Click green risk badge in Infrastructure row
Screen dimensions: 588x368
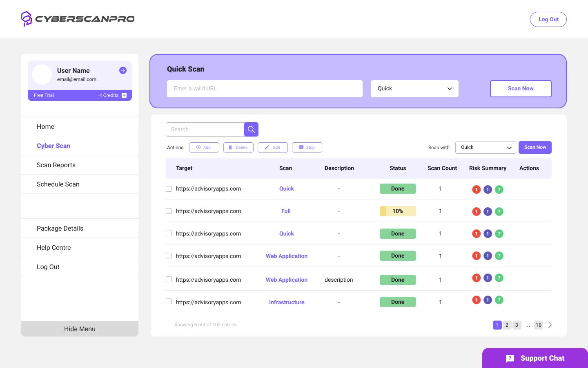tap(499, 300)
